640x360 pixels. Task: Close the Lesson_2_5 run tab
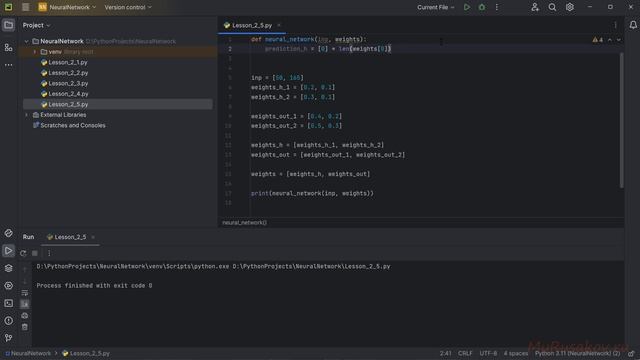click(93, 237)
